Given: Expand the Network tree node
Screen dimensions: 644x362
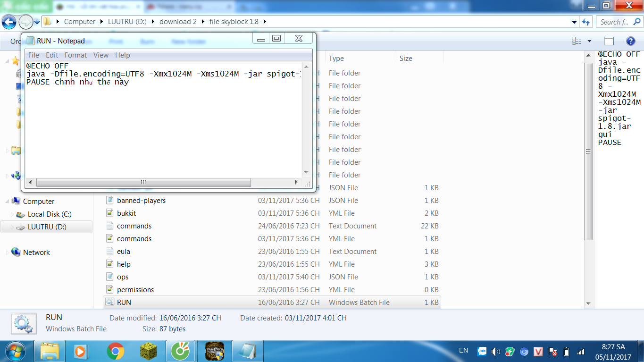Looking at the screenshot, I should click(x=7, y=253).
